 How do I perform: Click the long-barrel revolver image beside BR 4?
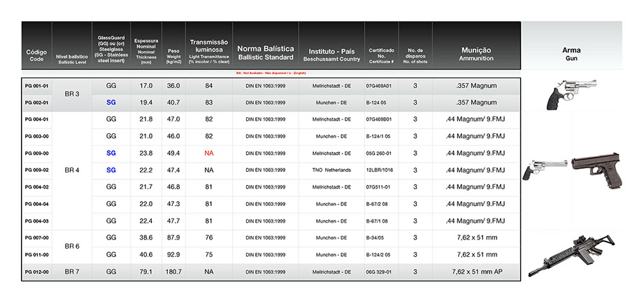pos(545,170)
